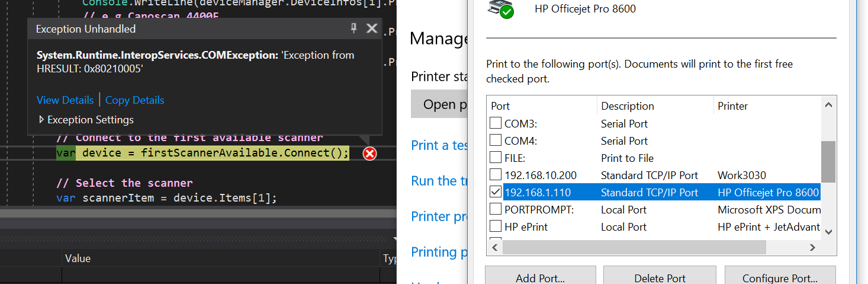Enable the FILE: port checkbox
This screenshot has height=284, width=868.
coord(496,158)
